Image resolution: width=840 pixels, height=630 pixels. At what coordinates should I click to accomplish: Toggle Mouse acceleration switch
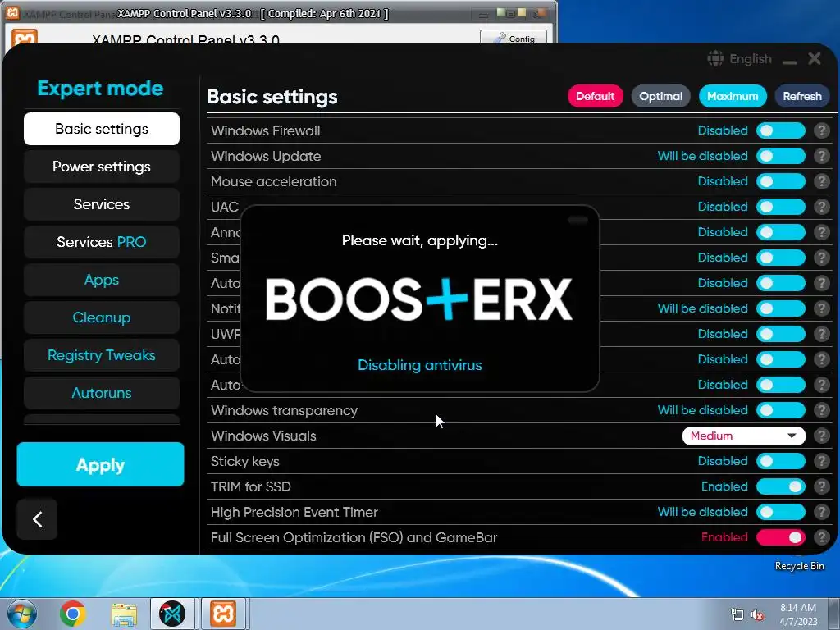(781, 181)
